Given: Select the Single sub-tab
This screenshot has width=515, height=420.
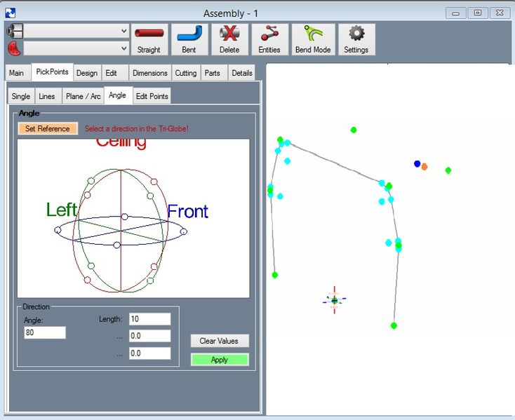Looking at the screenshot, I should (x=21, y=96).
